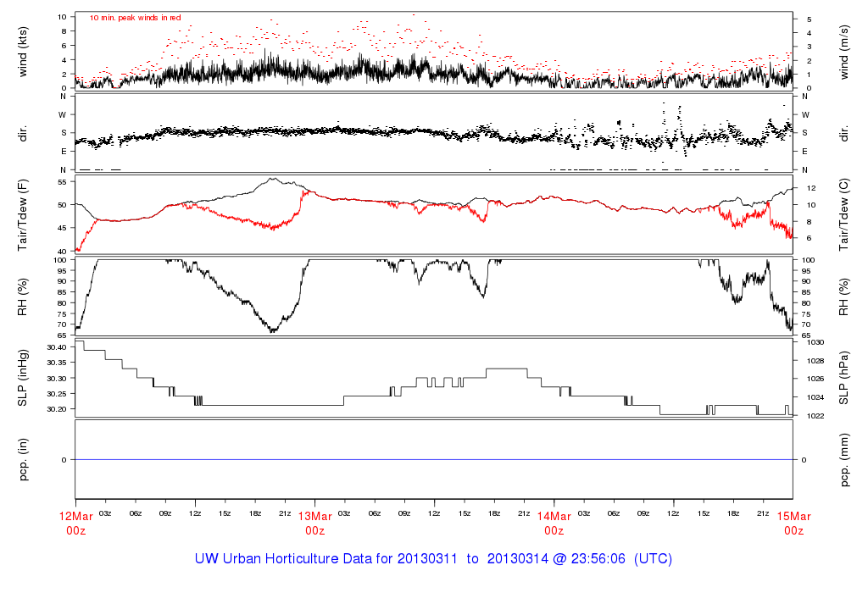Image resolution: width=868 pixels, height=593 pixels.
Task: Click the '21z' tick after 14Mar
Action: tap(763, 513)
